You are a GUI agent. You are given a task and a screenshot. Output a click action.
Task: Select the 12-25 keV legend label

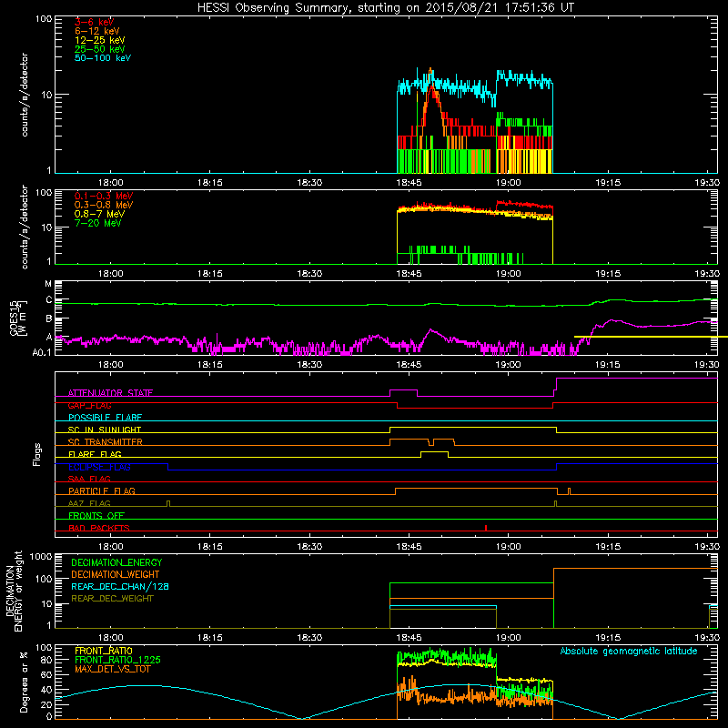[x=100, y=40]
